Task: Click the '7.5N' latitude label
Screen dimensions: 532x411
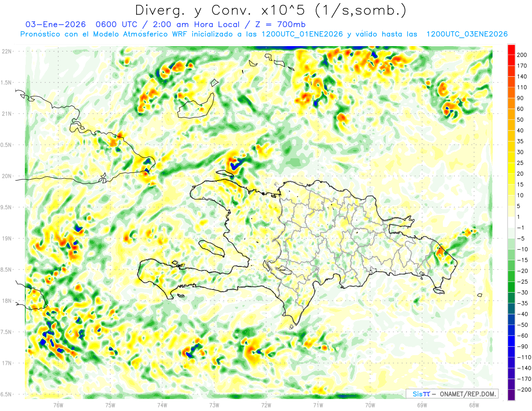Action: click(x=6, y=332)
